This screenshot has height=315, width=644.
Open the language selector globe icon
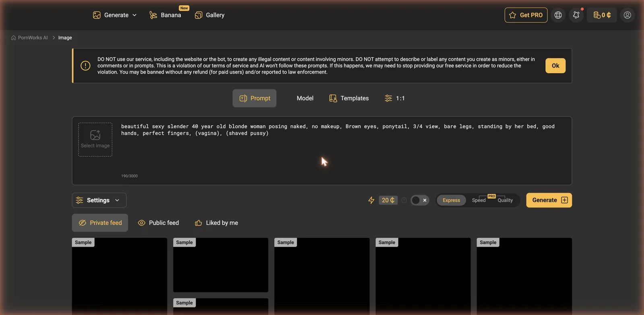click(558, 15)
